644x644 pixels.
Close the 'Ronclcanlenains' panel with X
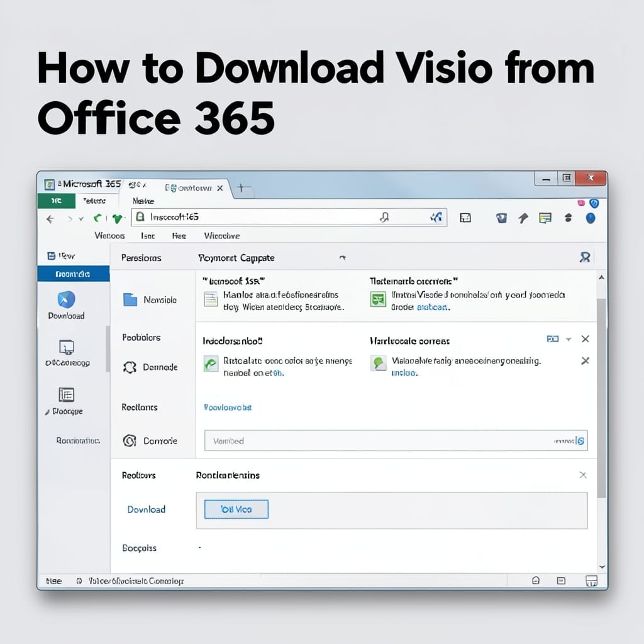(x=583, y=475)
